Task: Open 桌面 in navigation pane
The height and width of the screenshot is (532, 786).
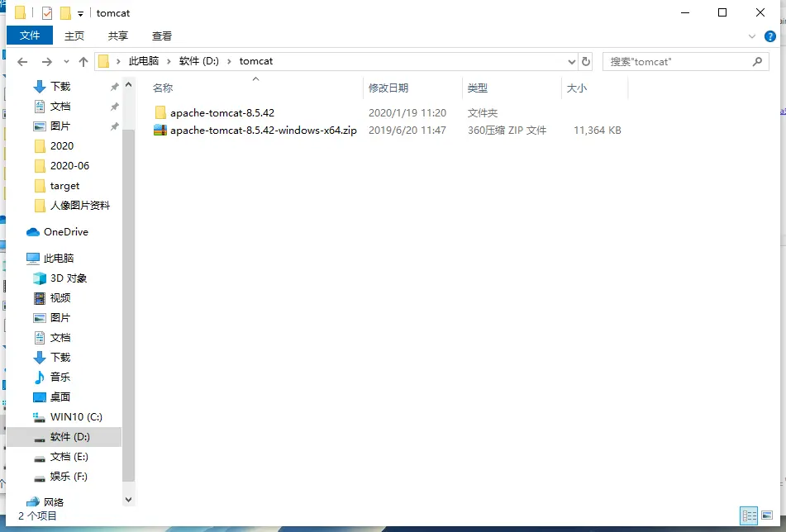Action: tap(60, 397)
